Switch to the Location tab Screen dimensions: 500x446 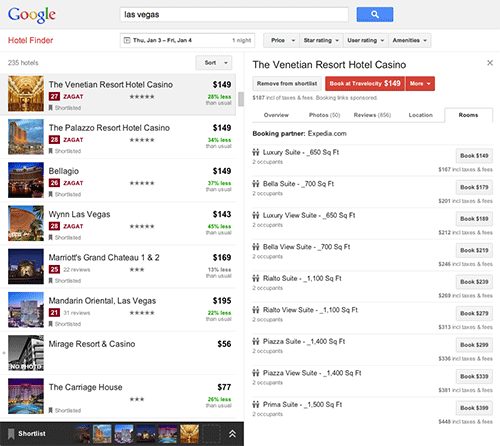click(421, 115)
